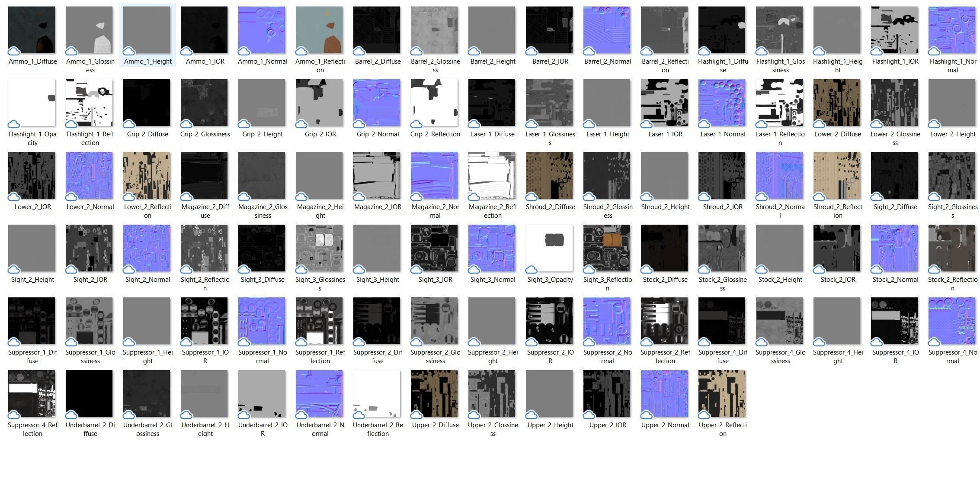Click the Lower_2_Diffuse tan texture

pos(837,103)
